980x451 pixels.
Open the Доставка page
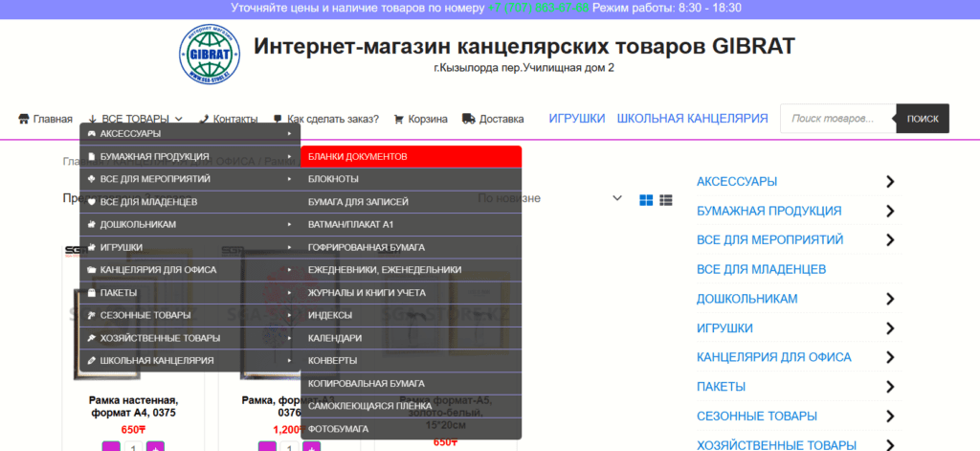click(493, 119)
